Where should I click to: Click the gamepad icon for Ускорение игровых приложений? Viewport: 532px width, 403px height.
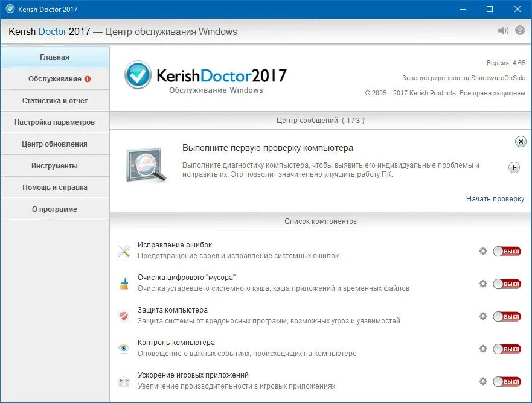124,381
